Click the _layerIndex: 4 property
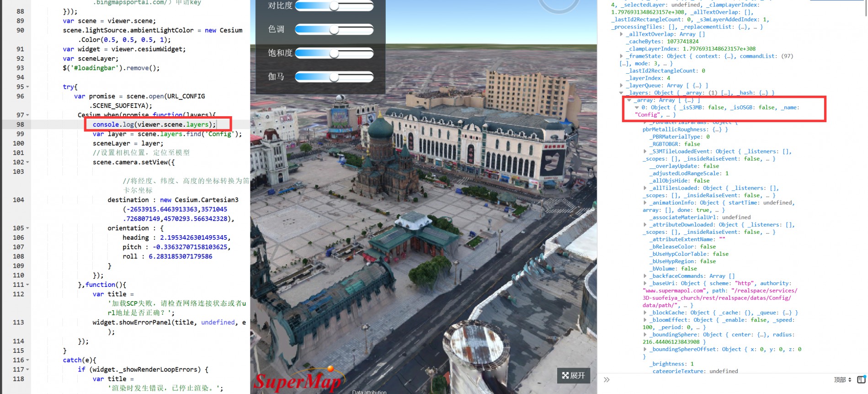 click(x=649, y=78)
